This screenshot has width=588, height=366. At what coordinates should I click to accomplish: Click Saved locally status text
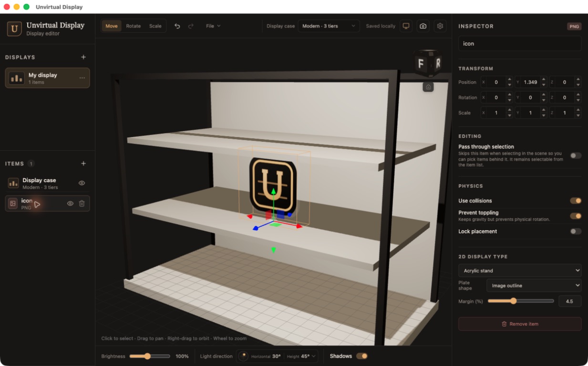(381, 26)
